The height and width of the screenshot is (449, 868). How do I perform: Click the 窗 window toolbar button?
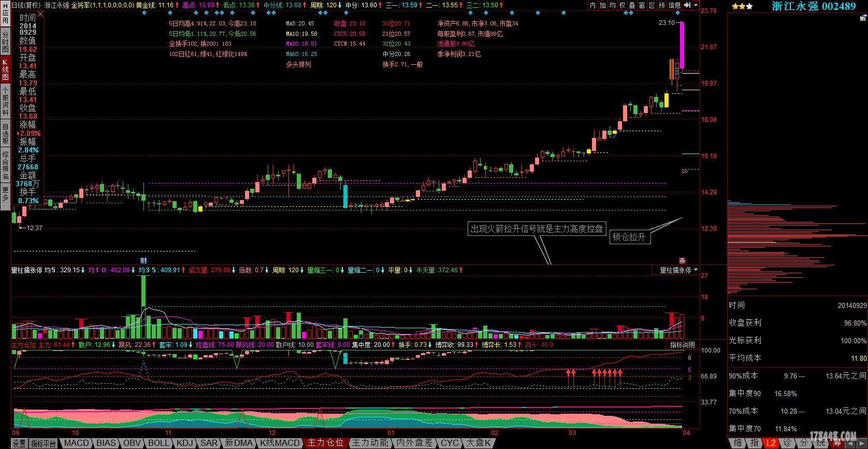pyautogui.click(x=642, y=5)
